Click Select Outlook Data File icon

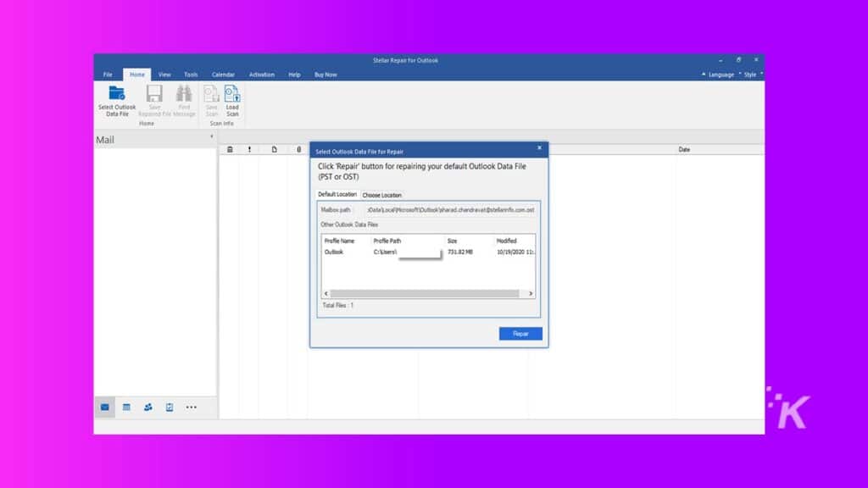(x=117, y=93)
